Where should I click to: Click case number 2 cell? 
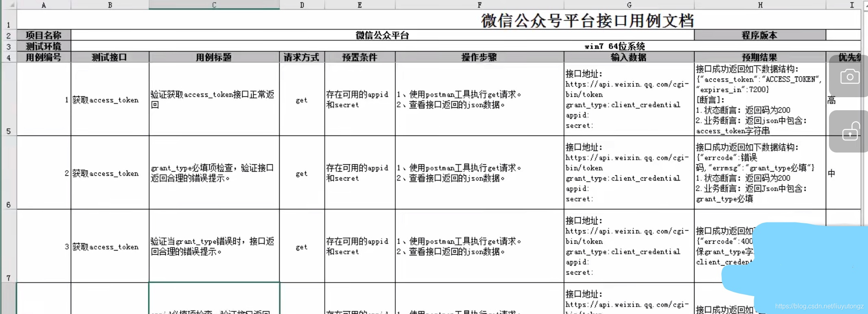pyautogui.click(x=44, y=173)
